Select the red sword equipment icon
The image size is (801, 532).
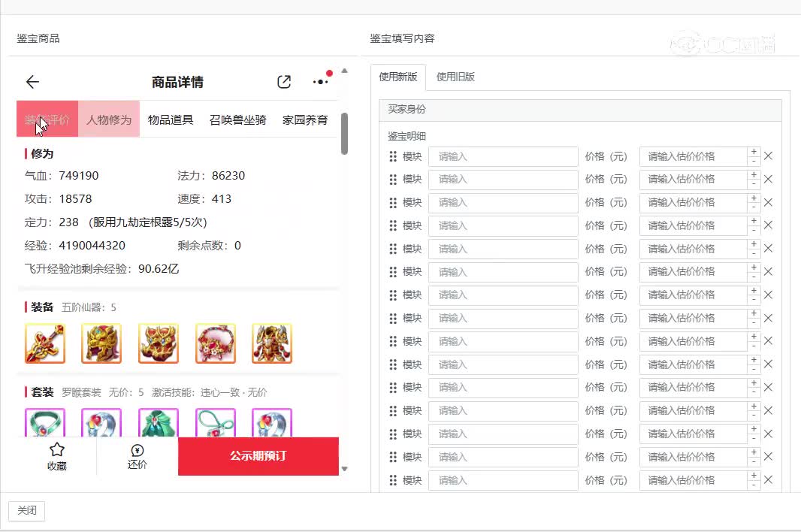(x=45, y=343)
